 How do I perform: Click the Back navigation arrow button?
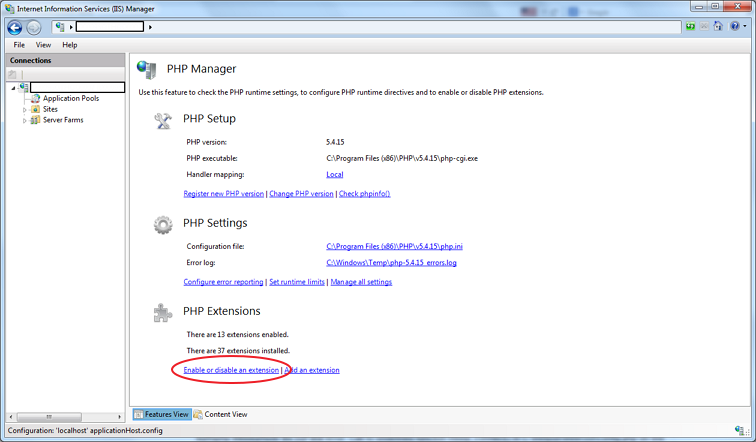point(14,27)
